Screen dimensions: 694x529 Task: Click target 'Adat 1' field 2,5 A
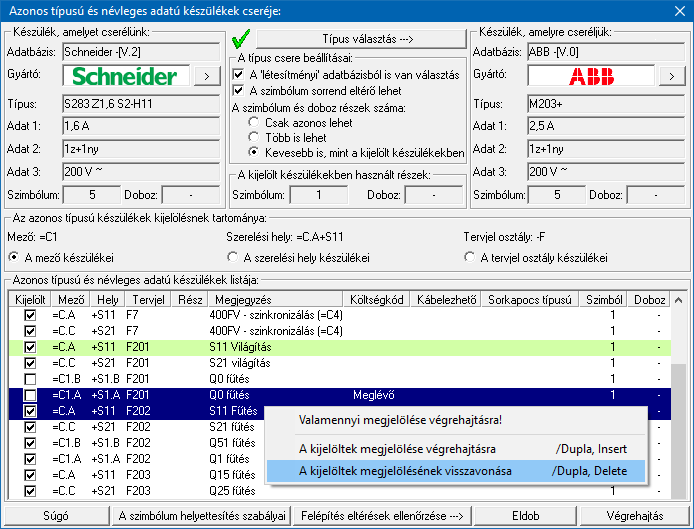coord(606,126)
